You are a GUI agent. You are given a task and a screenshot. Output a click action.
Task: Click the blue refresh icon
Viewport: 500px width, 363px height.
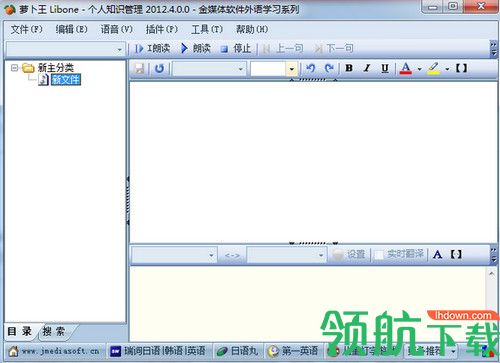click(x=159, y=69)
